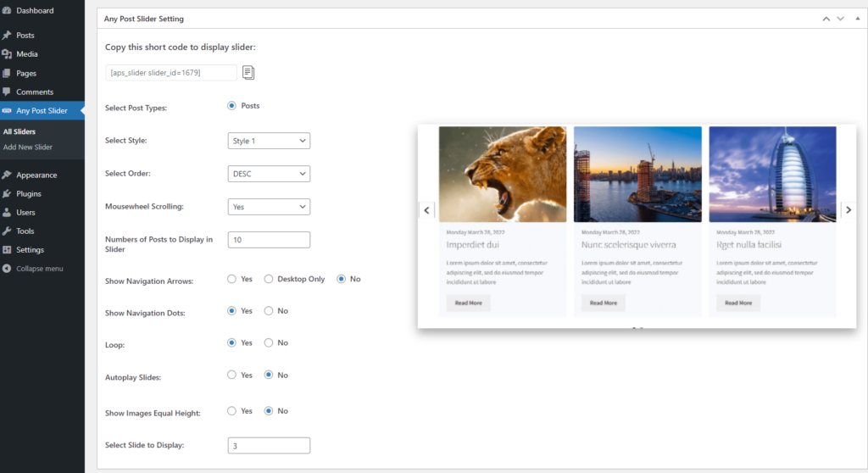Click the Media icon in sidebar

[8, 54]
